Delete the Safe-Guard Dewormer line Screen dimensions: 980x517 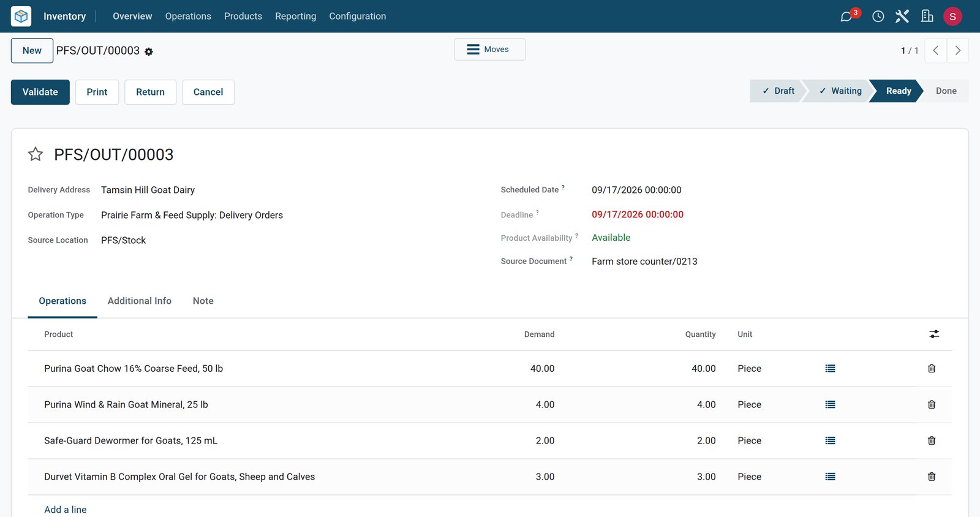[x=932, y=441]
